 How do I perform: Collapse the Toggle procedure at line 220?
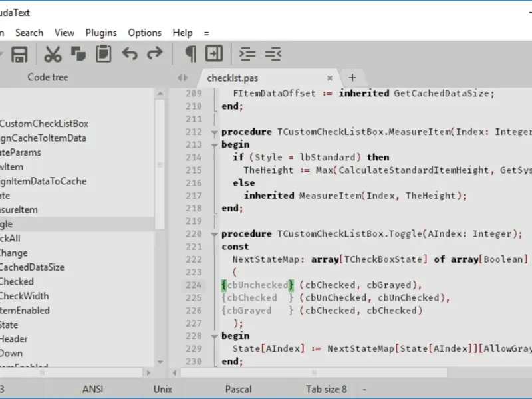(x=214, y=235)
